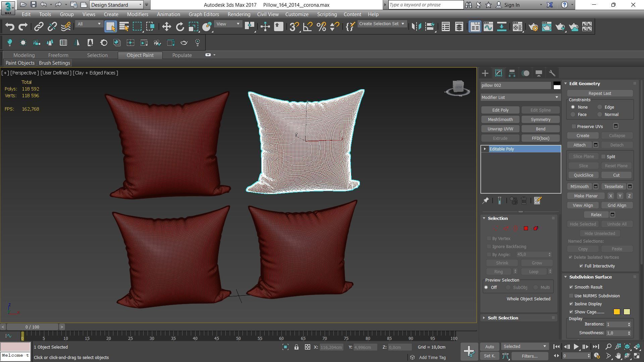Click the MeshSmooth modifier button

500,120
